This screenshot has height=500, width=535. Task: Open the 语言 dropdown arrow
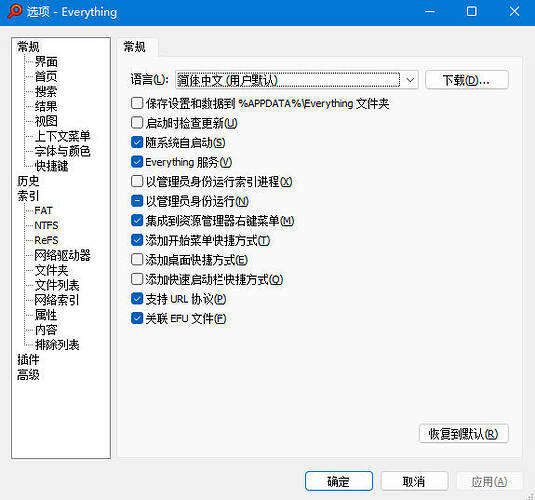tap(410, 80)
